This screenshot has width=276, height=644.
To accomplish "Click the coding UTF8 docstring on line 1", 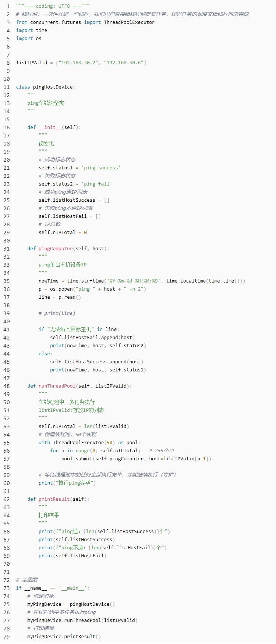I will 53,6.
